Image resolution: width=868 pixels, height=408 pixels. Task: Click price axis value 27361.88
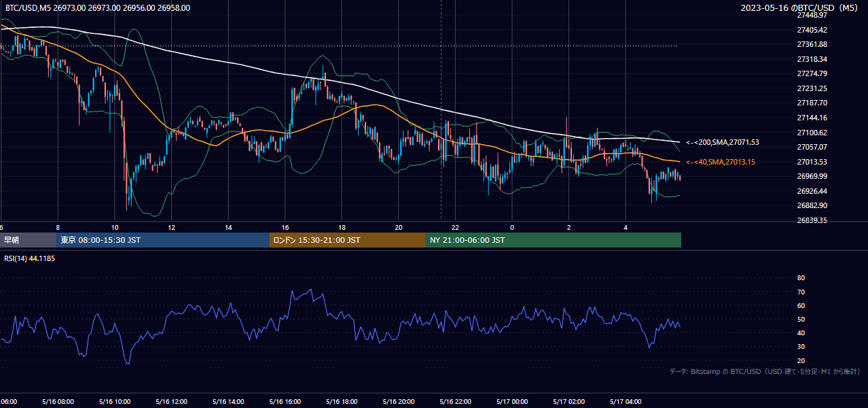coord(812,44)
